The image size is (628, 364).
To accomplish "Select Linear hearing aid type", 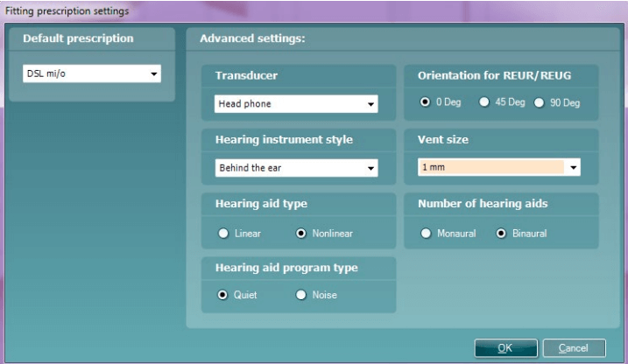I will (x=223, y=234).
